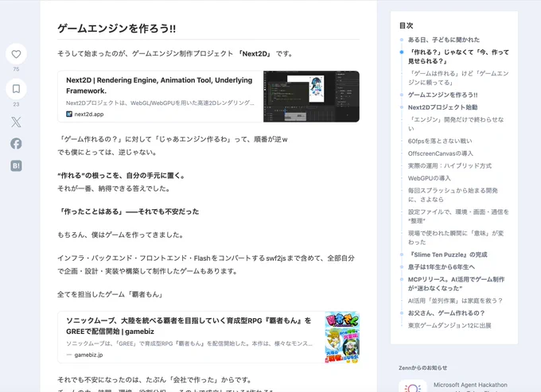The image size is (541, 392).
Task: Go to 東京ゲームダンジョン12に出展 contents entry
Action: [450, 325]
